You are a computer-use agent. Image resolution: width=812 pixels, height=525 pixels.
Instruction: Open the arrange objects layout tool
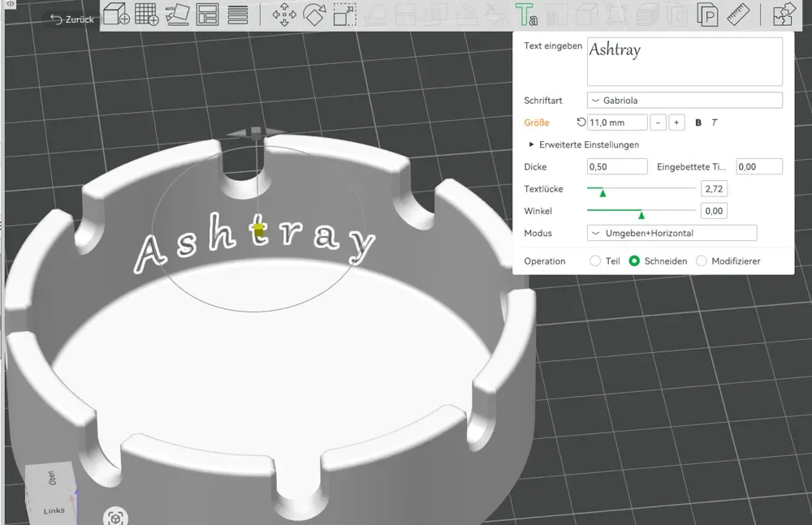coord(207,14)
